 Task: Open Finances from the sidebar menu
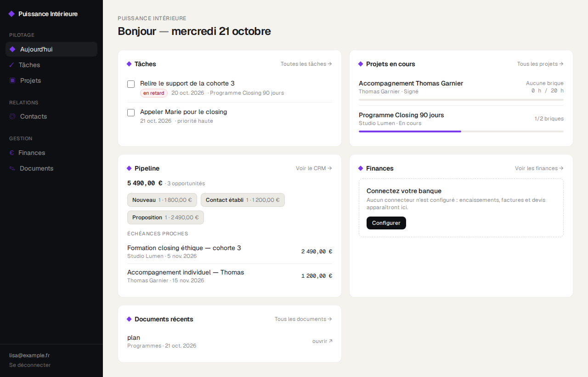[x=51, y=153]
